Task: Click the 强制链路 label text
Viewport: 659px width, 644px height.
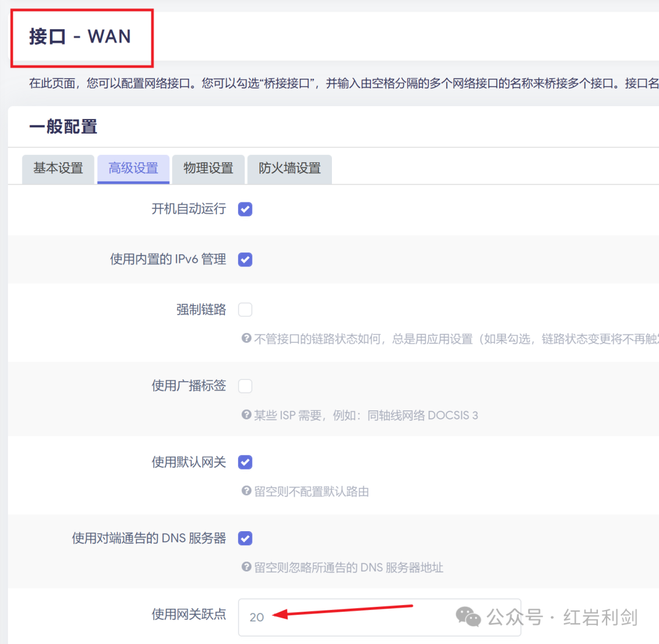Action: click(x=201, y=310)
